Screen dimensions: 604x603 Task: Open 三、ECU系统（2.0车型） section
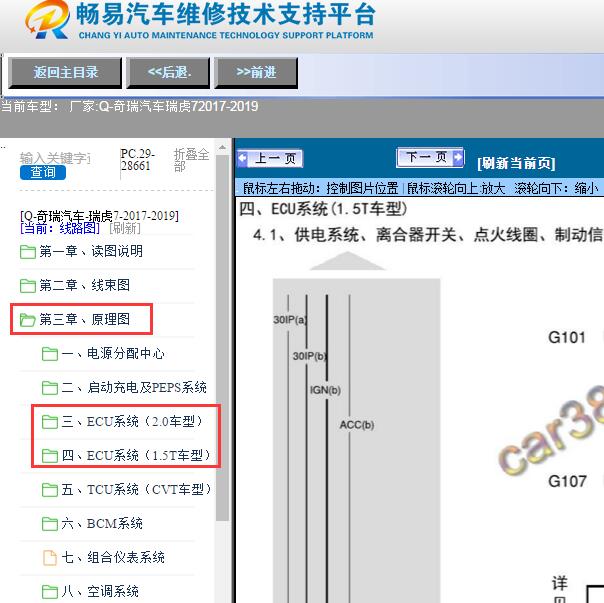point(133,422)
